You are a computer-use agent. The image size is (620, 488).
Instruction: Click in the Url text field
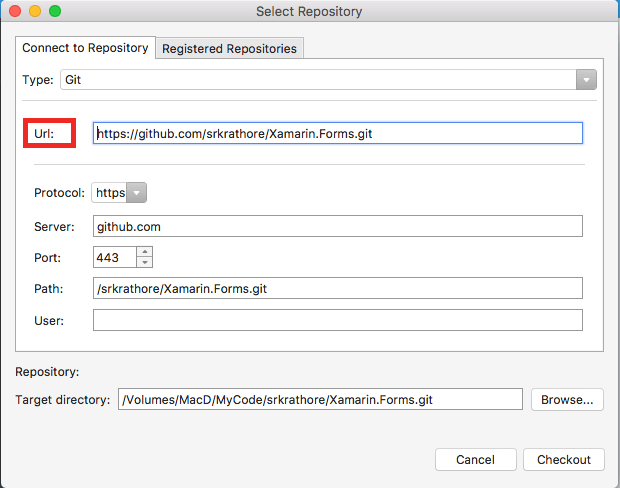(x=337, y=133)
